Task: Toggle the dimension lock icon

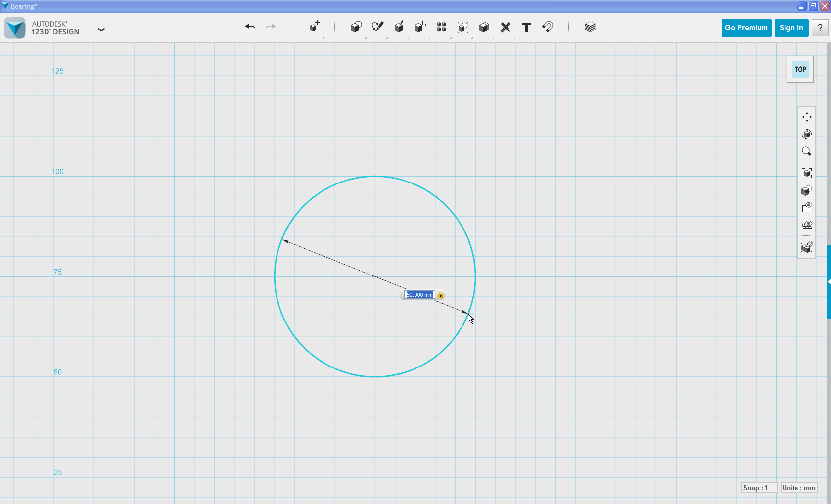Action: pos(440,295)
